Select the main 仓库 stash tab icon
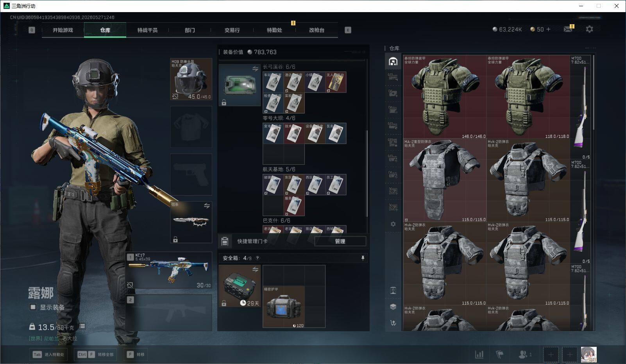Screen dimensions: 626x364 393,61
